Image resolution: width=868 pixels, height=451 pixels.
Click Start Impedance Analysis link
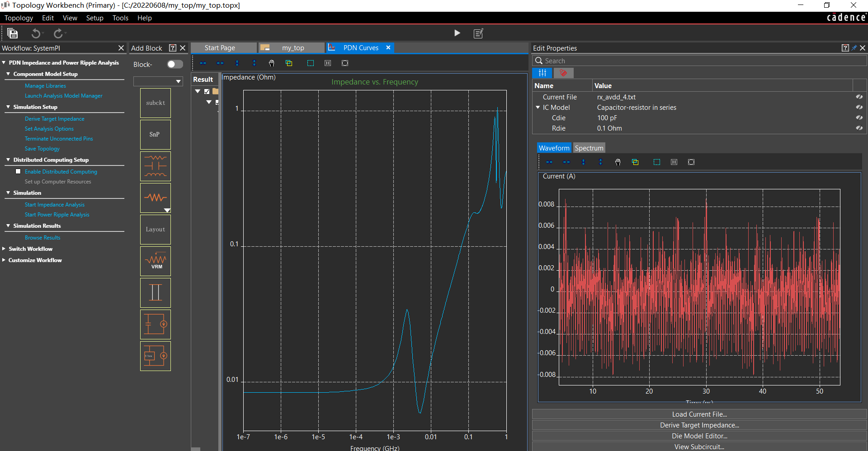tap(55, 205)
